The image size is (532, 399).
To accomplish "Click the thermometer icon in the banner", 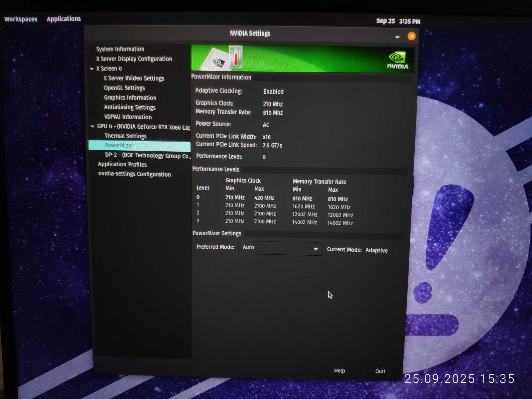I will pyautogui.click(x=236, y=58).
